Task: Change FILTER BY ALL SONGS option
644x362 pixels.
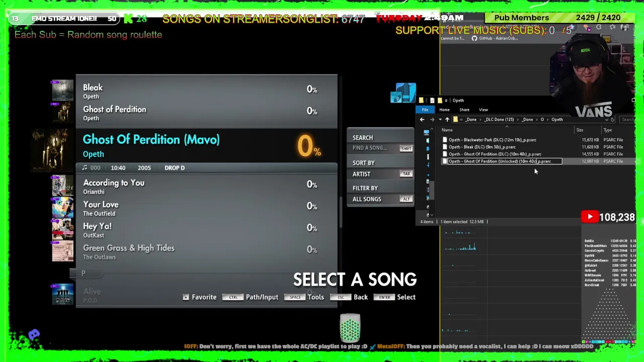Action: (x=381, y=199)
